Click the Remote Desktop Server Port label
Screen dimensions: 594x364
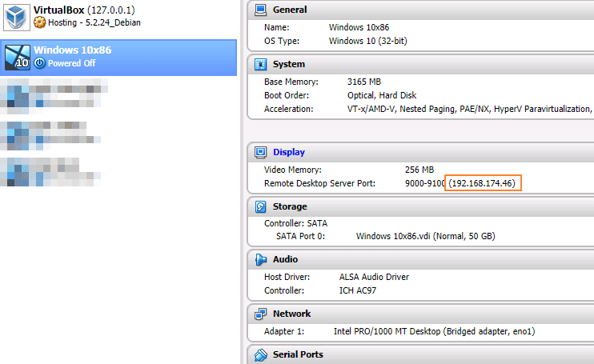[x=319, y=183]
